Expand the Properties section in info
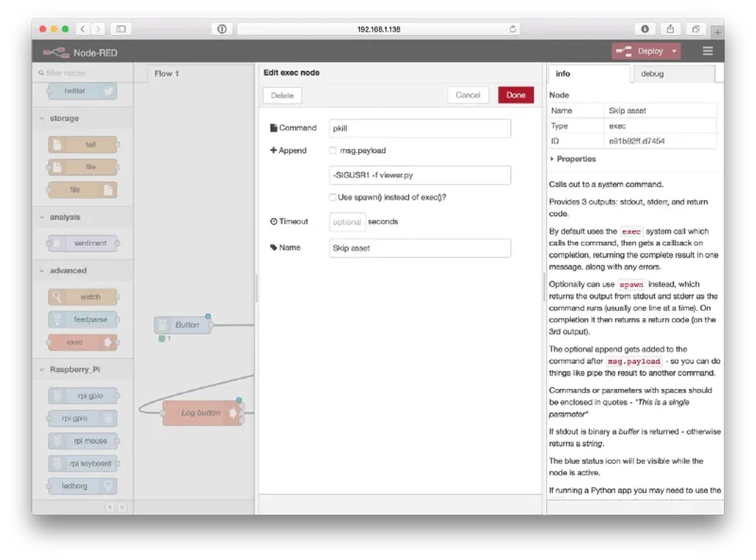The image size is (756, 560). pyautogui.click(x=572, y=159)
